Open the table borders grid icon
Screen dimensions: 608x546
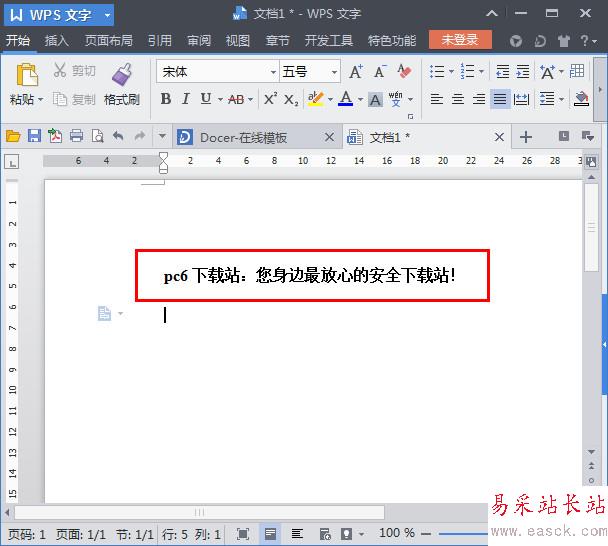click(x=577, y=71)
